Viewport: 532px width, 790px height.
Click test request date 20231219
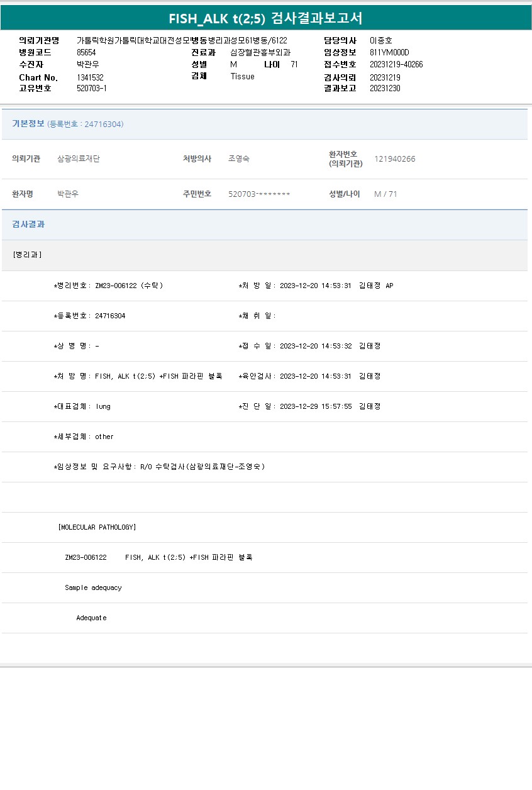385,77
